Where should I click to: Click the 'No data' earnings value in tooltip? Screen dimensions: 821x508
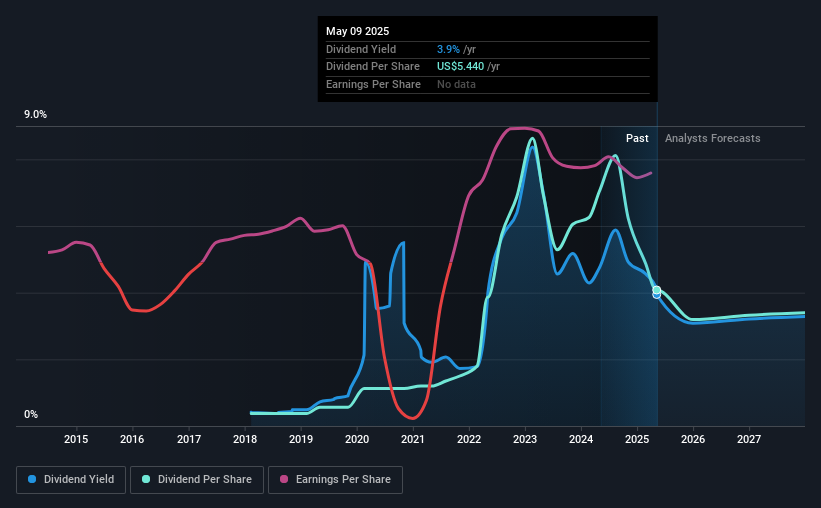[x=457, y=84]
